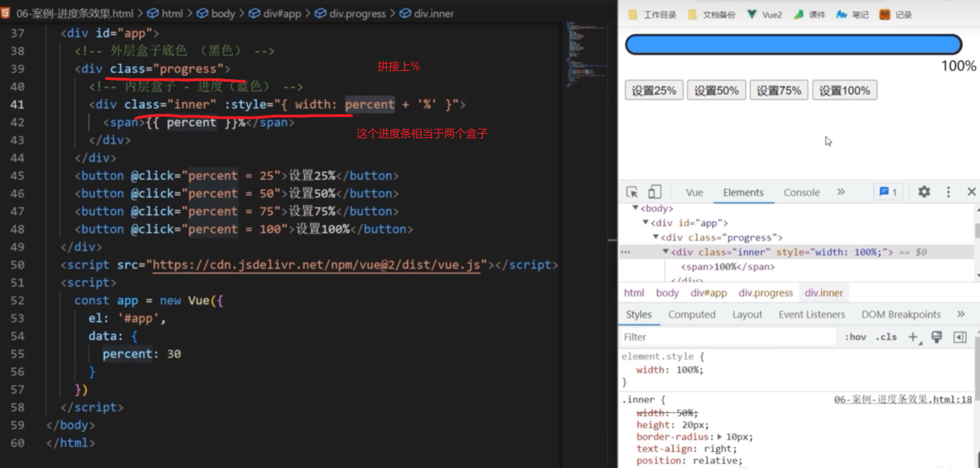This screenshot has width=980, height=468.
Task: Switch to the Console tab
Action: pos(801,193)
